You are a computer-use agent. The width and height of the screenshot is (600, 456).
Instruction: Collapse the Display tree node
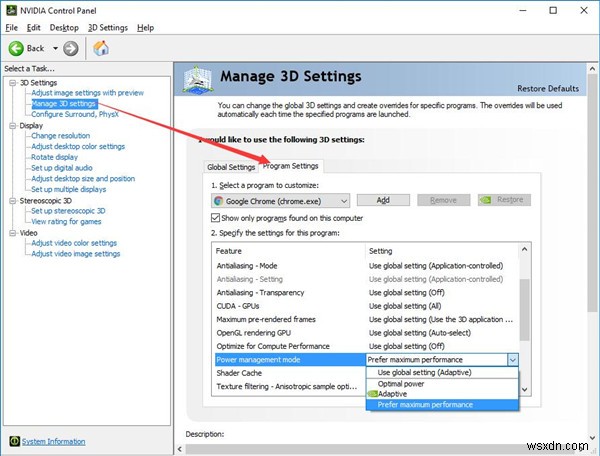click(13, 125)
